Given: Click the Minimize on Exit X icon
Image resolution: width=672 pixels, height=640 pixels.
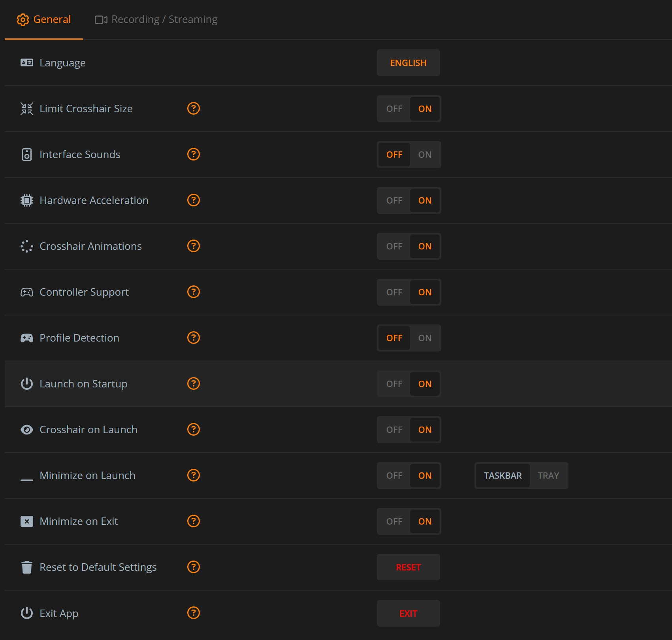Looking at the screenshot, I should pyautogui.click(x=27, y=521).
